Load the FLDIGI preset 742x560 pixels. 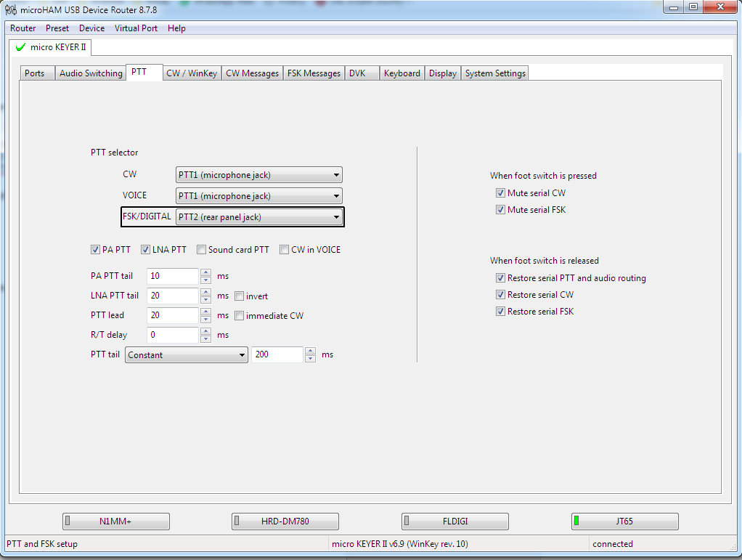coord(455,521)
